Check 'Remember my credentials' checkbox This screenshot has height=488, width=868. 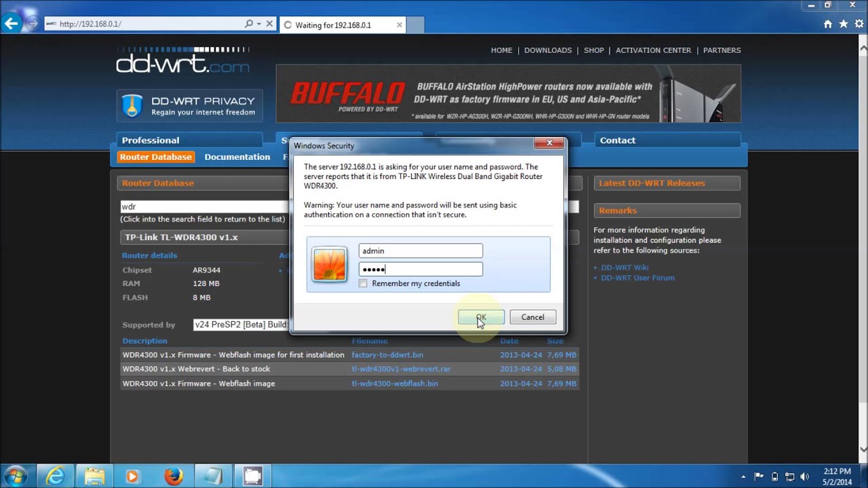click(x=363, y=283)
